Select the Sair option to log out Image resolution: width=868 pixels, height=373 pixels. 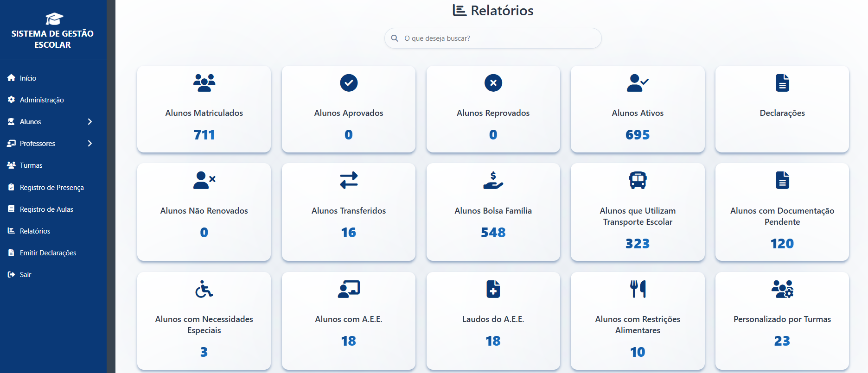point(25,274)
